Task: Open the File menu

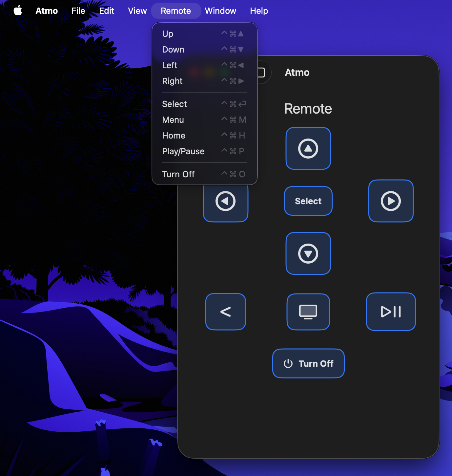Action: pos(78,11)
